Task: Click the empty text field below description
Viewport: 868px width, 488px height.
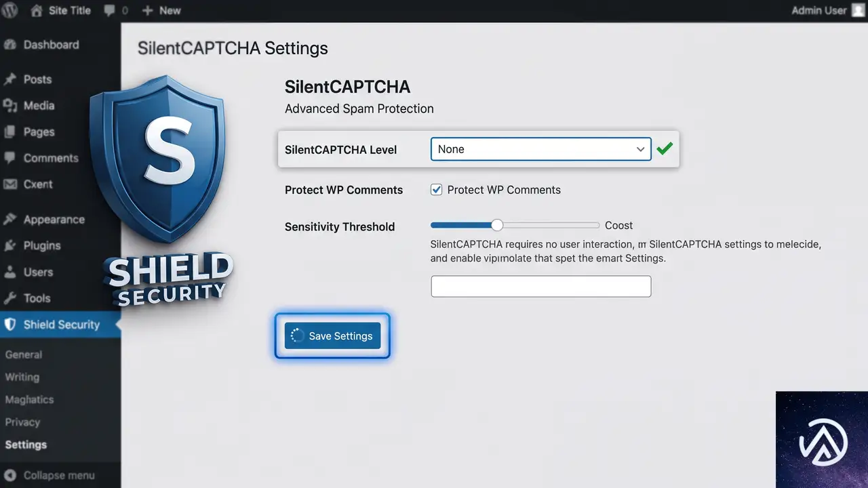Action: [x=541, y=286]
